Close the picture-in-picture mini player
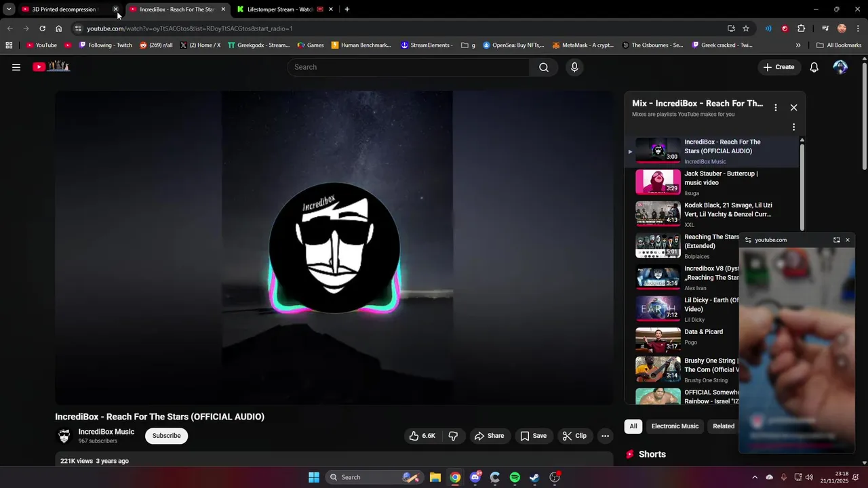The image size is (868, 488). click(847, 240)
